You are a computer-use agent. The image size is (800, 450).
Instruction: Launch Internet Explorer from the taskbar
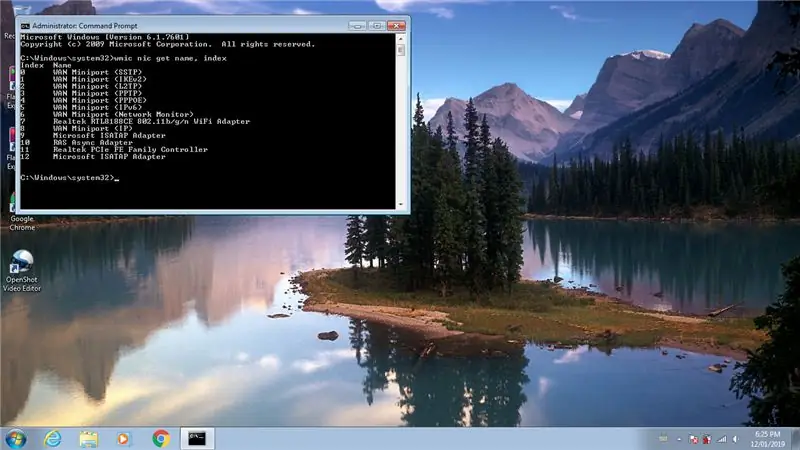tap(53, 439)
